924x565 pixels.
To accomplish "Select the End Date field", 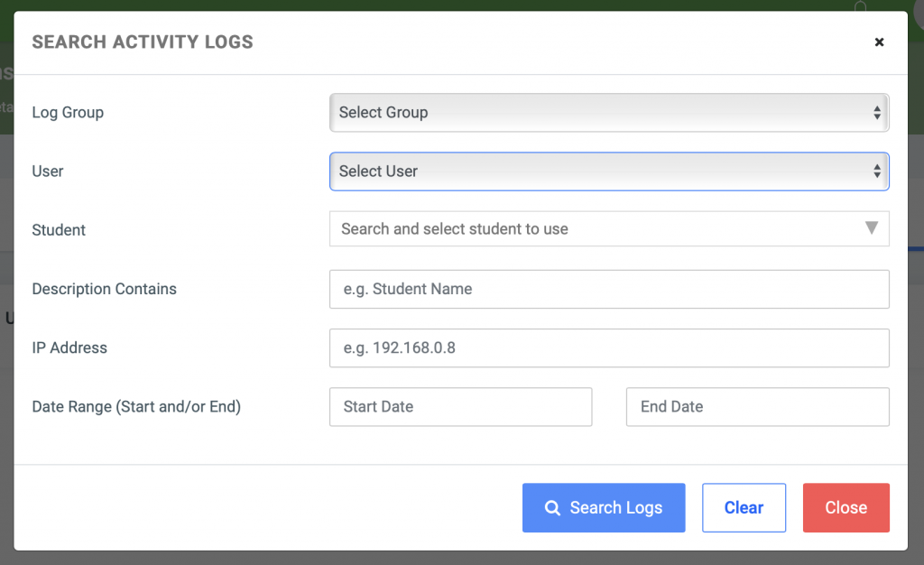I will (757, 407).
